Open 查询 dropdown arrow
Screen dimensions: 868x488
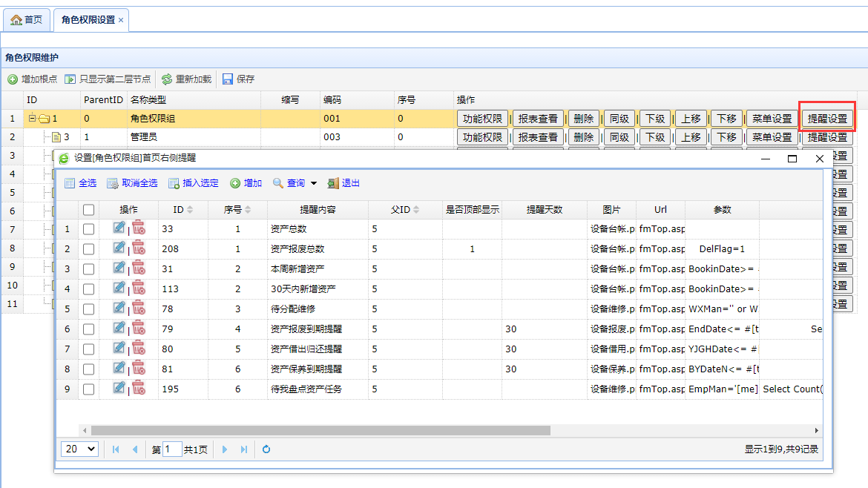point(313,183)
